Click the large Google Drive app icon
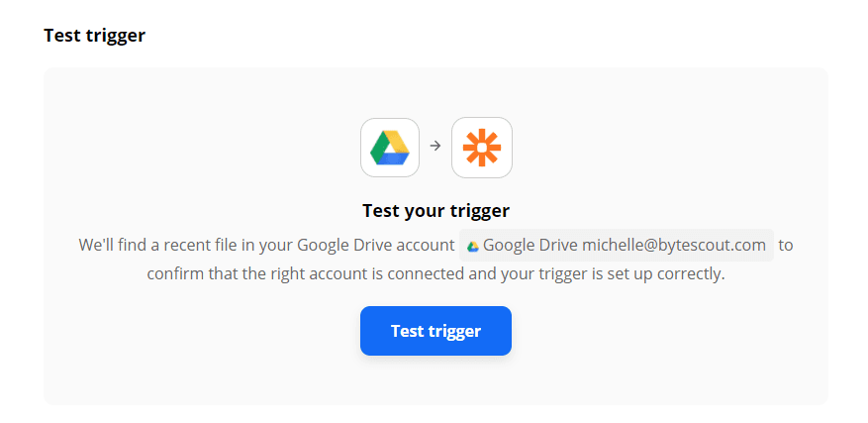868x423 pixels. [x=390, y=148]
